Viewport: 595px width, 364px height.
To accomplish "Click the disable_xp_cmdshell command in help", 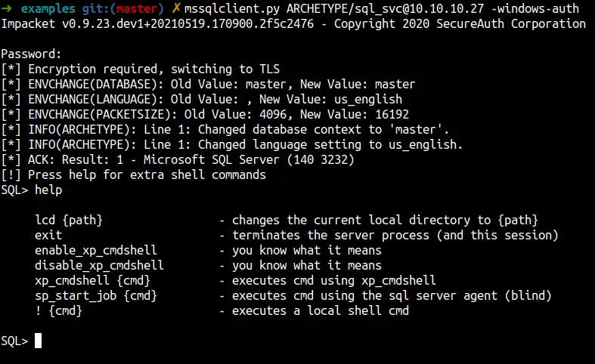I will 99,265.
